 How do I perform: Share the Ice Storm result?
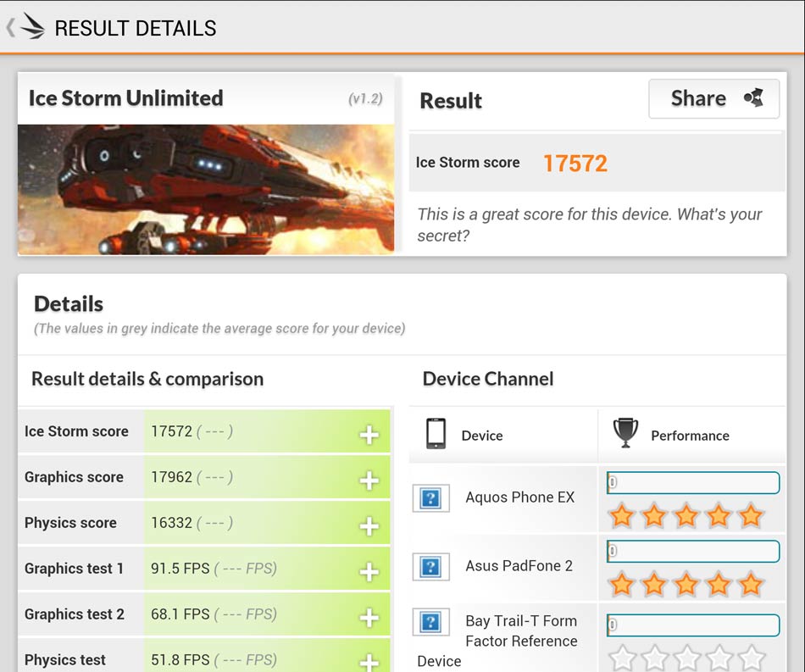pyautogui.click(x=713, y=98)
